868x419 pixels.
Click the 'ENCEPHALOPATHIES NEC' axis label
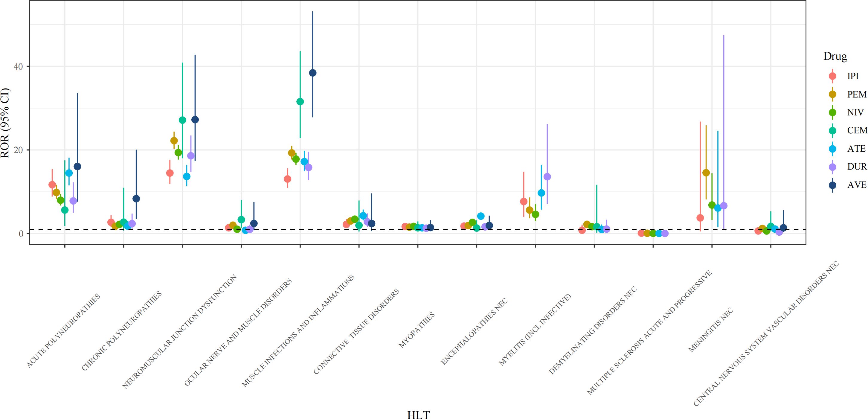pyautogui.click(x=475, y=331)
